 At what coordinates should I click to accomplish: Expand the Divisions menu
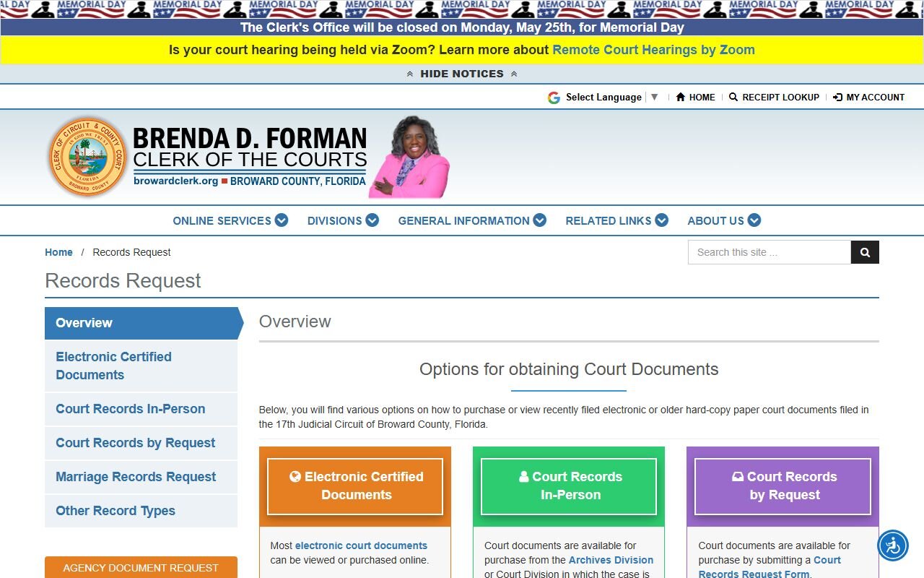343,220
